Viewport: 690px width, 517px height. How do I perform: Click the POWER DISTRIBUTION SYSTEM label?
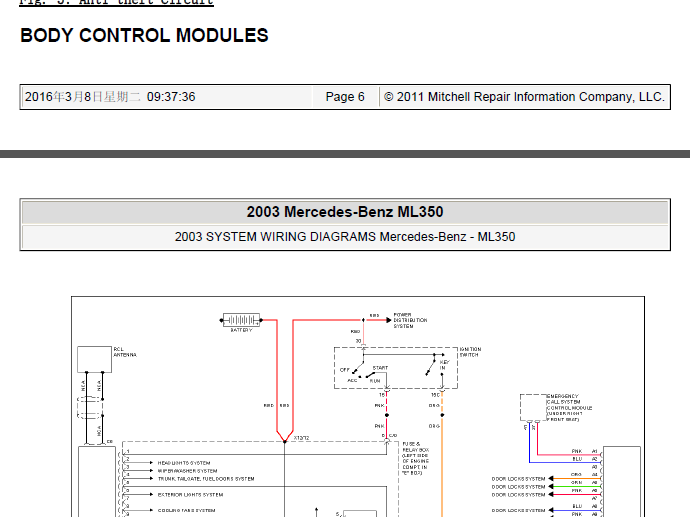[410, 320]
